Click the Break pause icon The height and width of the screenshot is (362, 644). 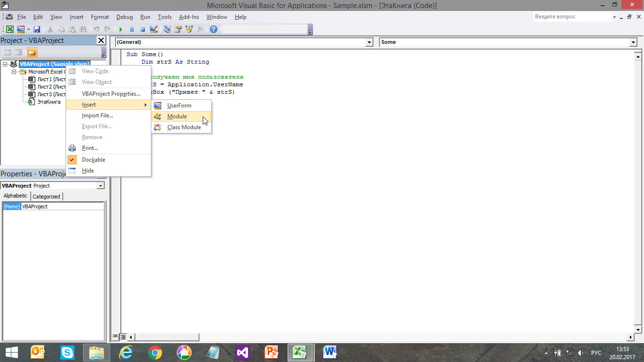132,29
